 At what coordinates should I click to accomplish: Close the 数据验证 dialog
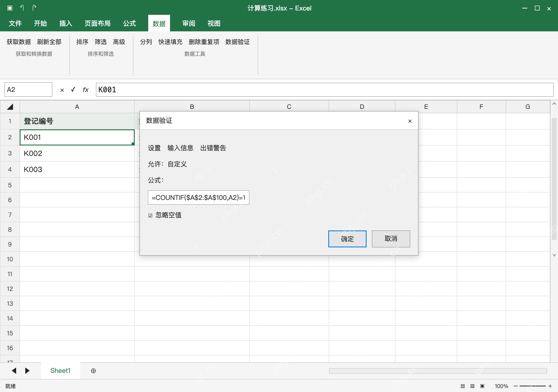click(410, 121)
